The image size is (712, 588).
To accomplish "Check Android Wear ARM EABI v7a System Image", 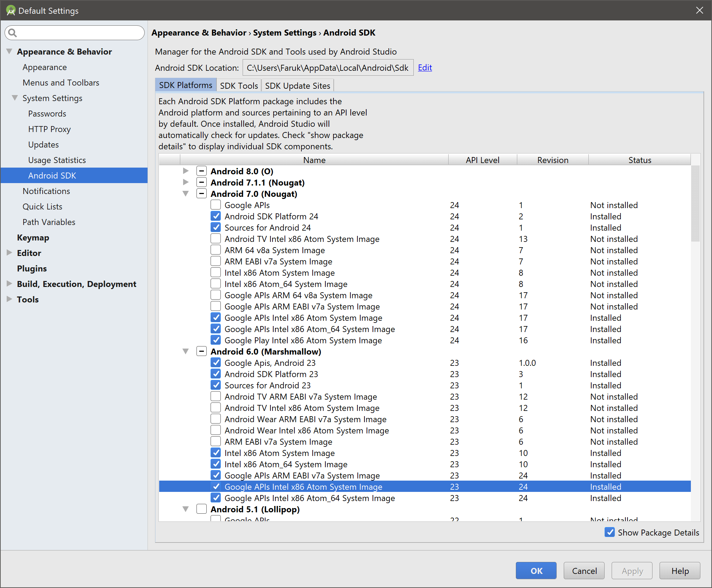I will tap(216, 419).
